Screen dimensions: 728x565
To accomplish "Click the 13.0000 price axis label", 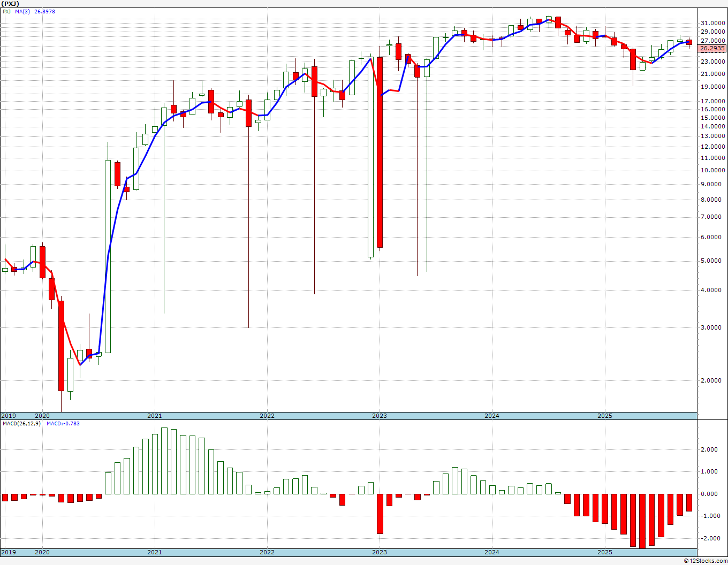I will (x=712, y=136).
